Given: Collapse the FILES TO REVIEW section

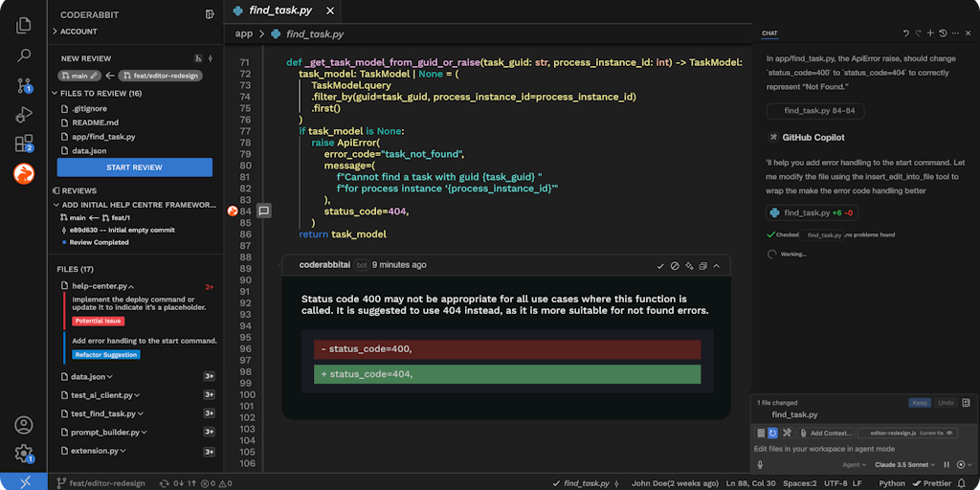Looking at the screenshot, I should [55, 94].
